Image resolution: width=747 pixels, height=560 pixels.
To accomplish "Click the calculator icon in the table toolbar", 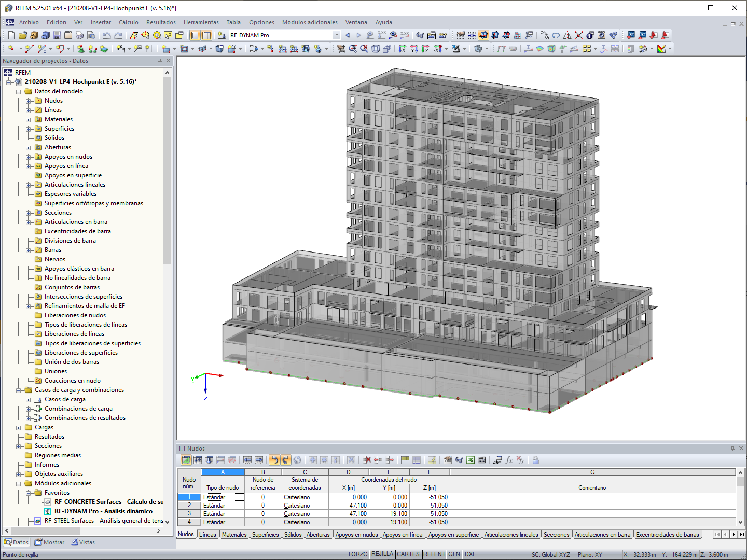I will tap(482, 460).
